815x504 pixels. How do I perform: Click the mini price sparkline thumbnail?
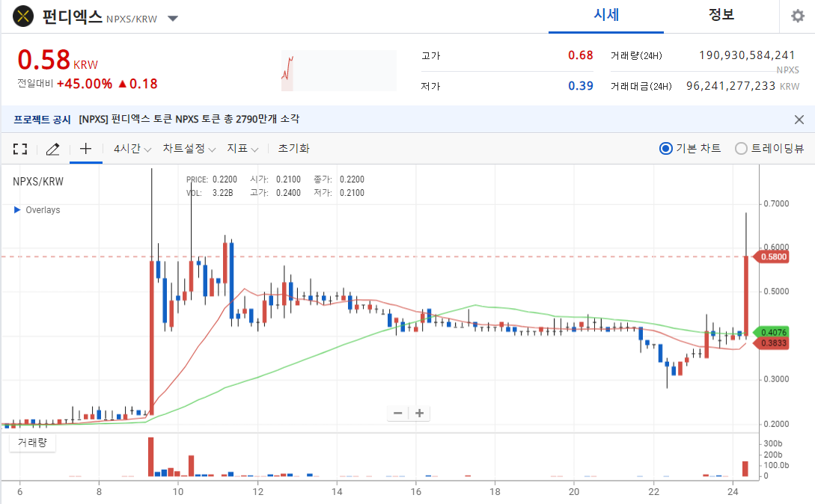[x=339, y=70]
